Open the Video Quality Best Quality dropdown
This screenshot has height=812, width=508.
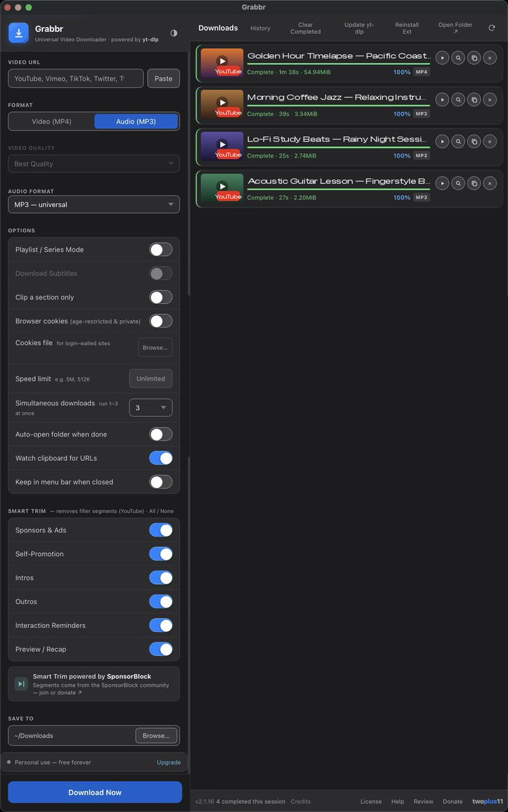pos(94,164)
